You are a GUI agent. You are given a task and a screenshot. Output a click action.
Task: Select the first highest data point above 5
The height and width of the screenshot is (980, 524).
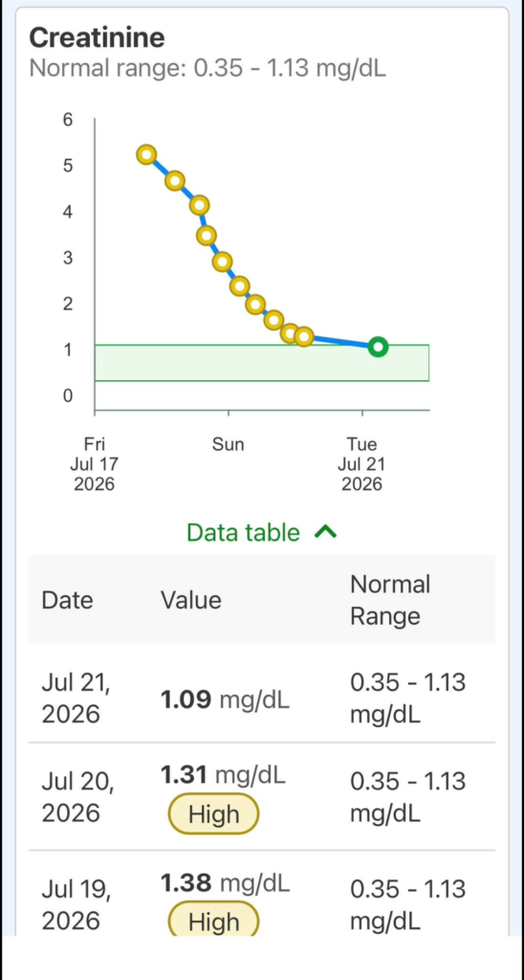(x=146, y=154)
